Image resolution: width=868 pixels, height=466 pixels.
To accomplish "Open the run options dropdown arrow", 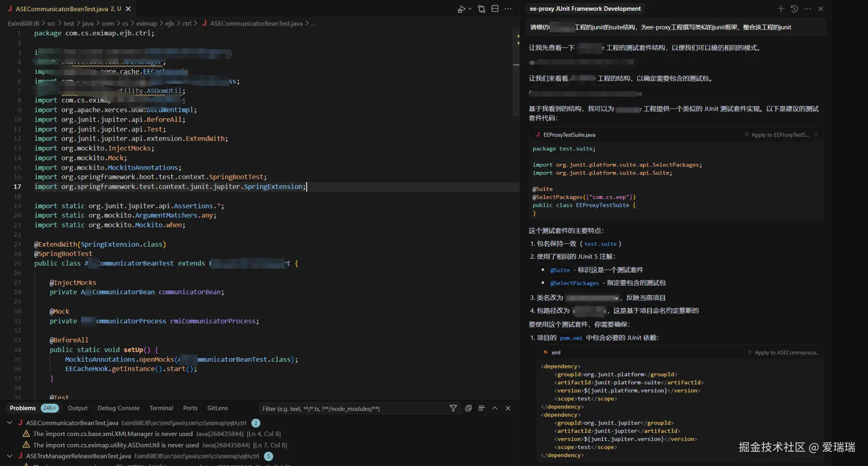I will [x=470, y=9].
